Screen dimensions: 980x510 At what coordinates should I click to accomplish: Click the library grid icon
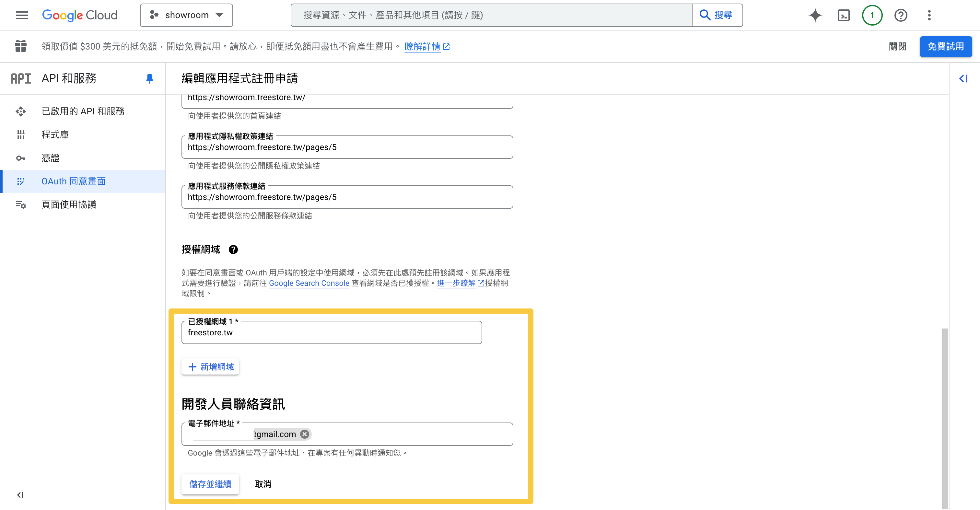coord(20,135)
